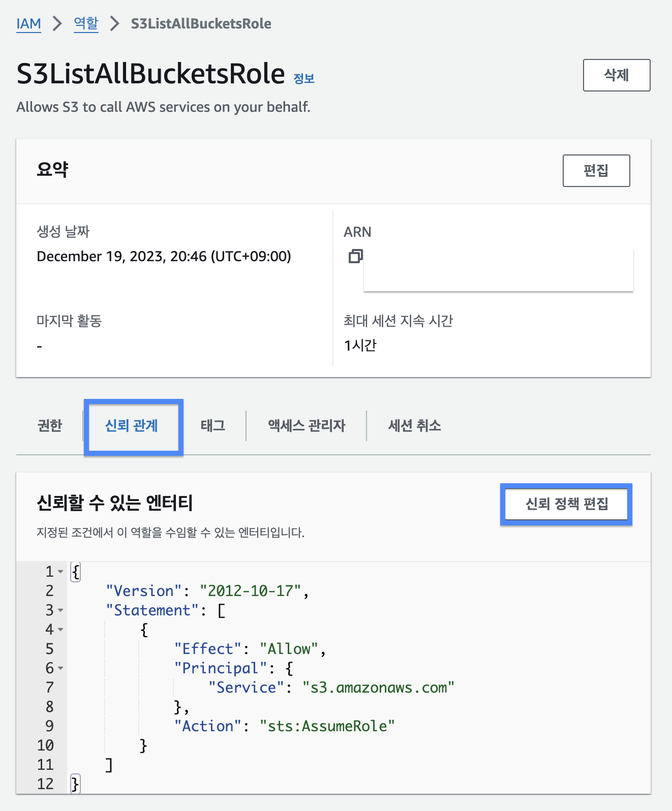672x811 pixels.
Task: Open the 역할 breadcrumb link
Action: tap(86, 24)
